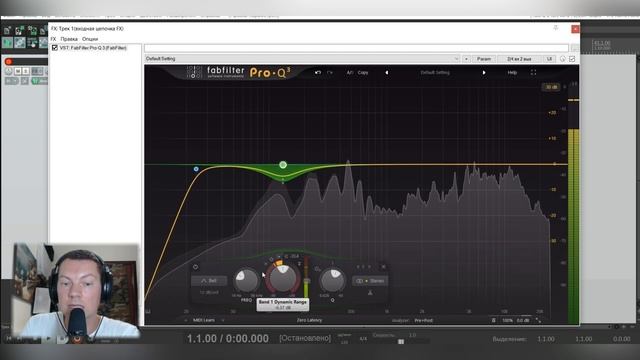The image size is (640, 360).
Task: Open the Правка menu
Action: coord(69,39)
